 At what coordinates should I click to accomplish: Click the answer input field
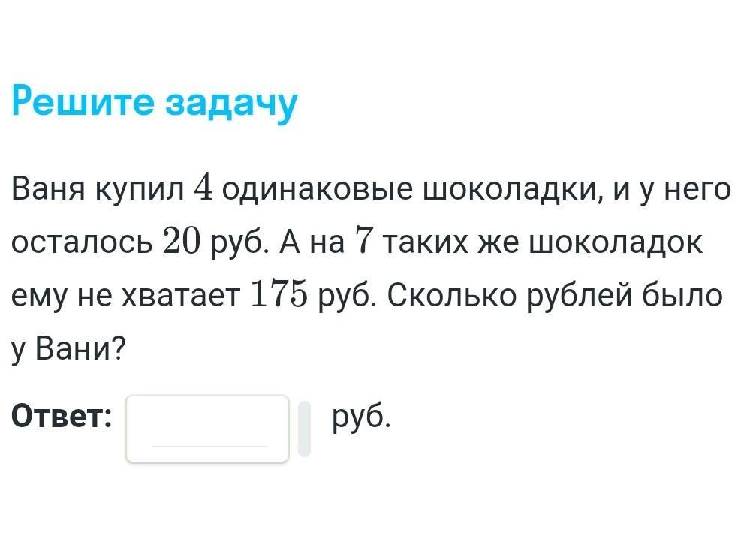[x=207, y=429]
